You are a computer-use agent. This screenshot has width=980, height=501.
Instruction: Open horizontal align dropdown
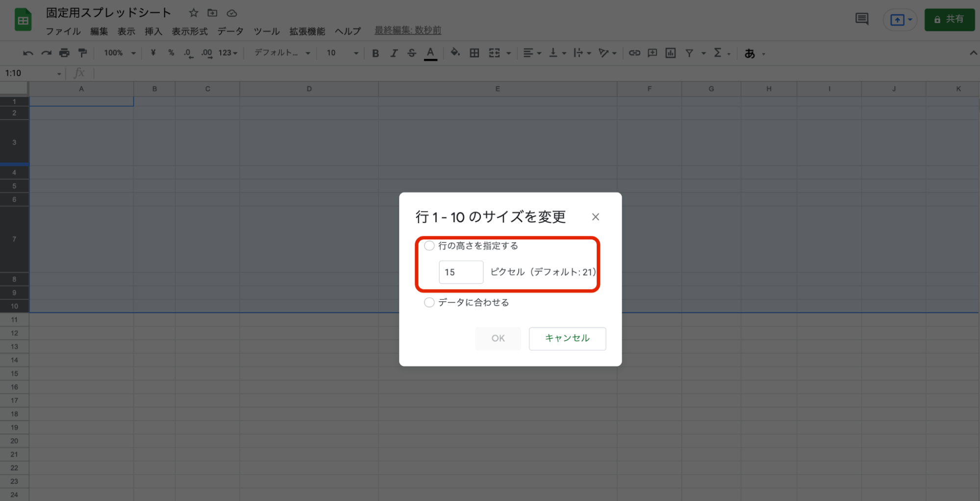coord(532,53)
